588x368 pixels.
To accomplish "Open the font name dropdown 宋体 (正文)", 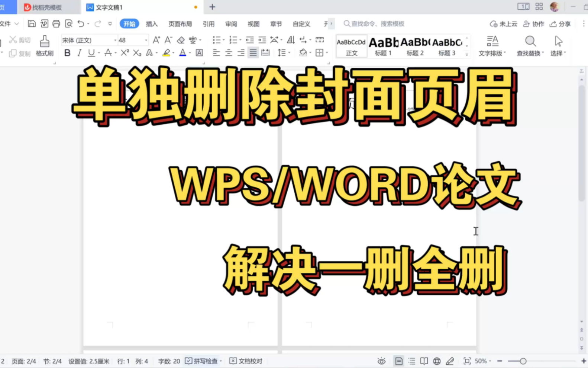I will (115, 40).
